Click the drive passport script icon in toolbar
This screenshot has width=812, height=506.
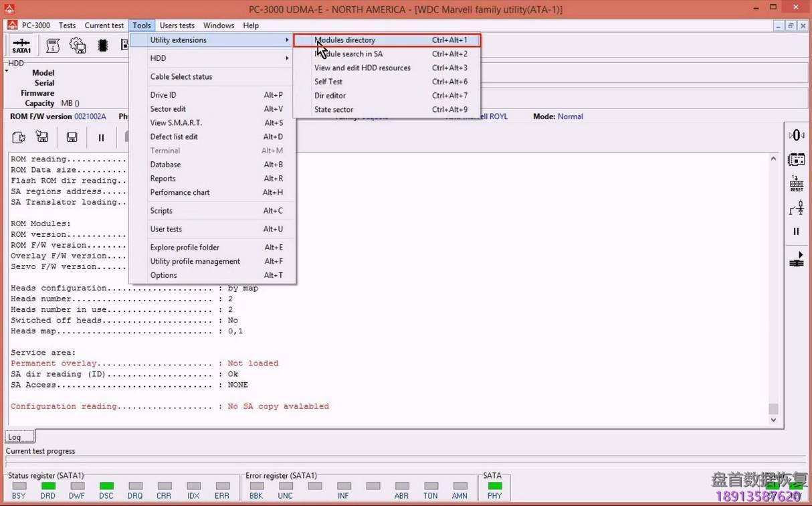click(52, 44)
